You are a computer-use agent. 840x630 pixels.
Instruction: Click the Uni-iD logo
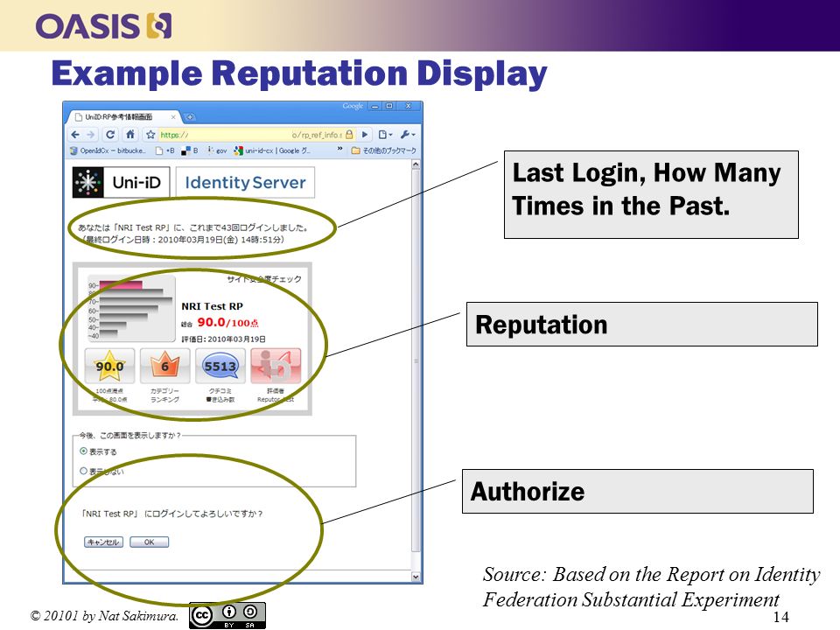tap(121, 182)
